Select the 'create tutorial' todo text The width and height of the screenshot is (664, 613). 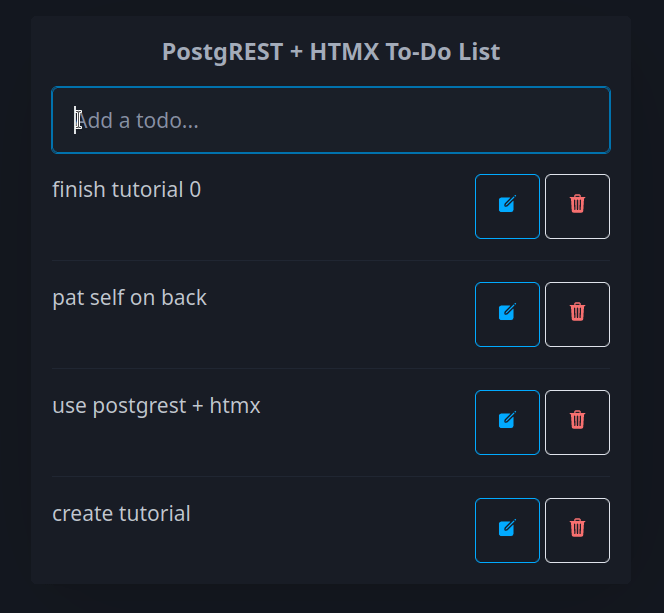click(x=121, y=513)
